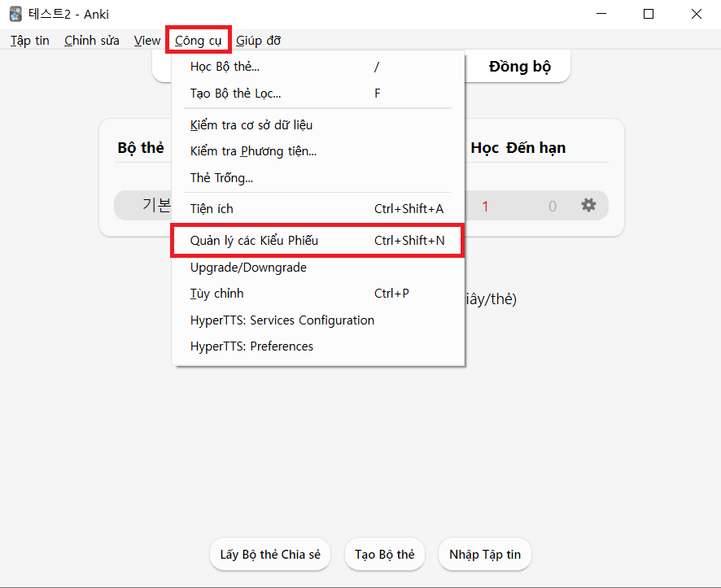Click Lấy Bộ thẻ Chia sẻ button
The height and width of the screenshot is (588, 721).
(x=270, y=555)
